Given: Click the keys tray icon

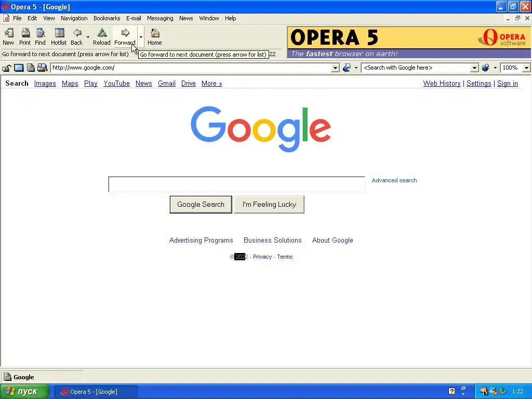Looking at the screenshot, I should (x=484, y=391).
